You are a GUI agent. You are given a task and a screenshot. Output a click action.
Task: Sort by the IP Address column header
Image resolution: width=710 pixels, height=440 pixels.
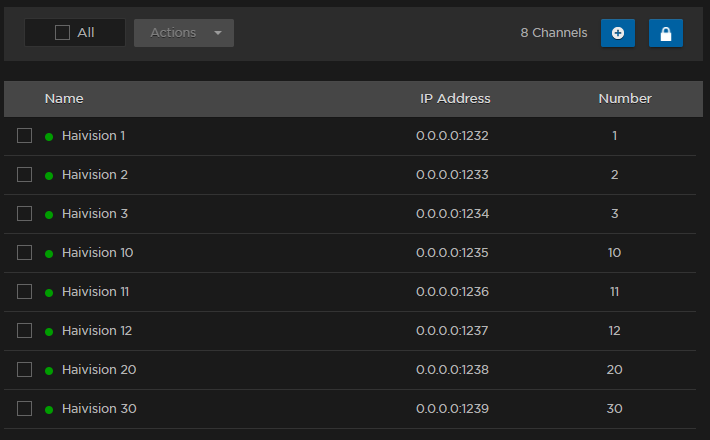[455, 99]
